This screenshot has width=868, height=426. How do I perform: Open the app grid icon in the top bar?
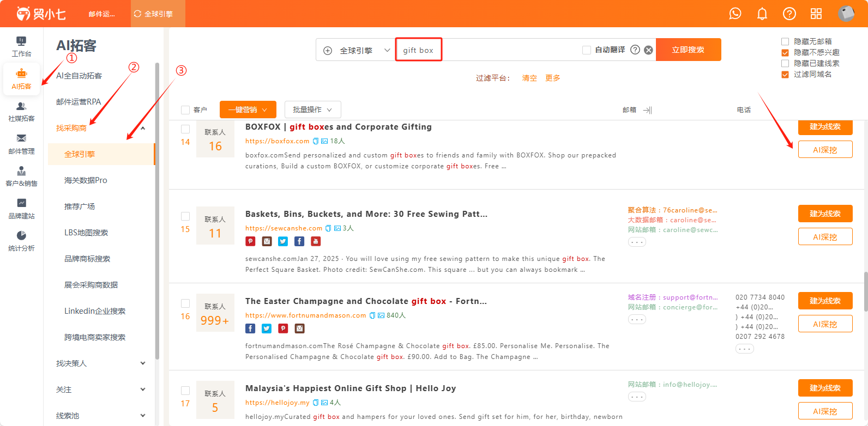816,14
